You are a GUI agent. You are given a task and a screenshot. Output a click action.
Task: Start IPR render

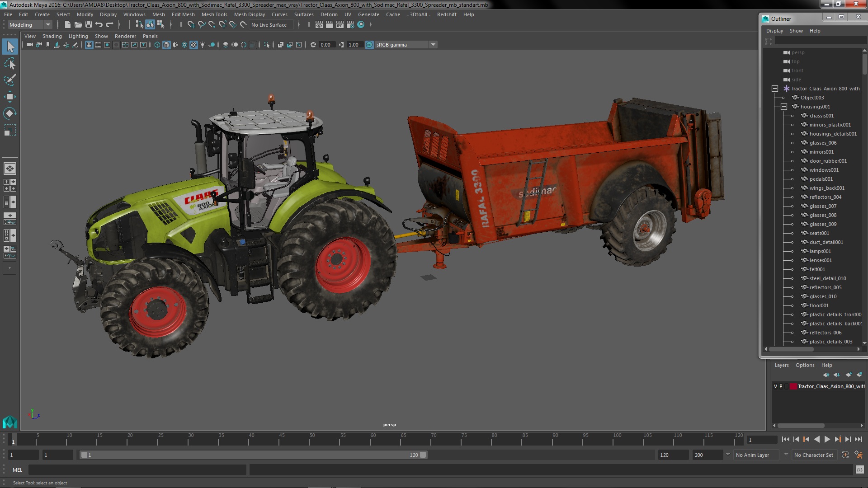click(340, 25)
